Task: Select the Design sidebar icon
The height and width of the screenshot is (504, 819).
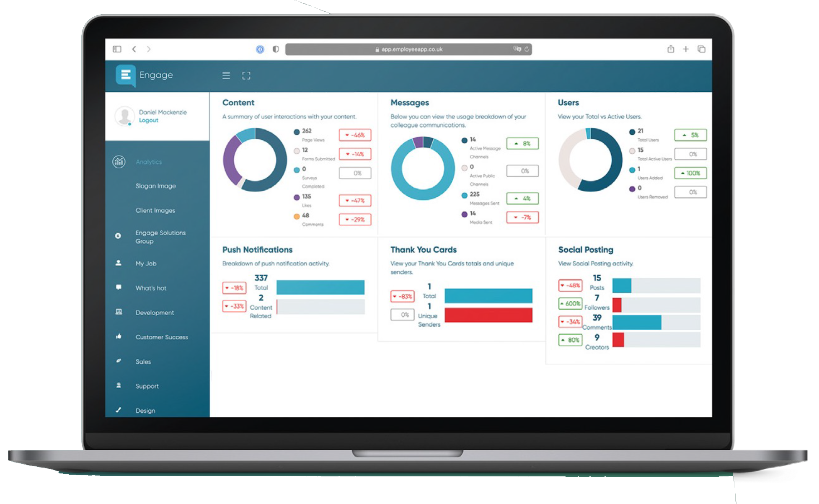Action: [x=117, y=410]
